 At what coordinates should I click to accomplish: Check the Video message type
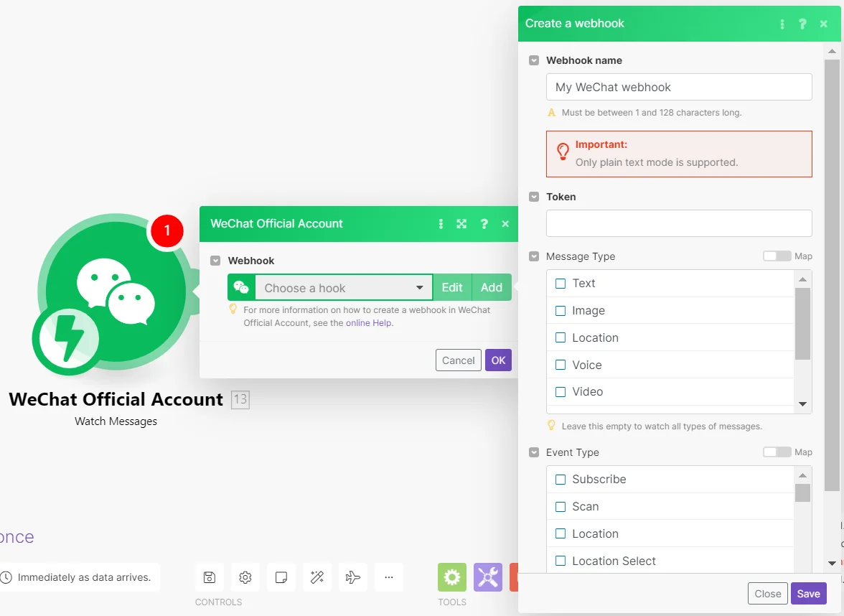tap(561, 392)
